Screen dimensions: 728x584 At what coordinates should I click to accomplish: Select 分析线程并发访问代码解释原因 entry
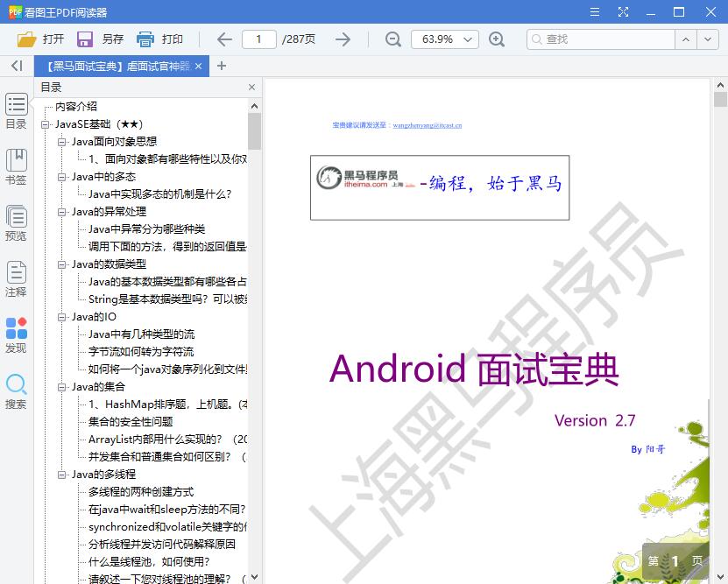(162, 544)
